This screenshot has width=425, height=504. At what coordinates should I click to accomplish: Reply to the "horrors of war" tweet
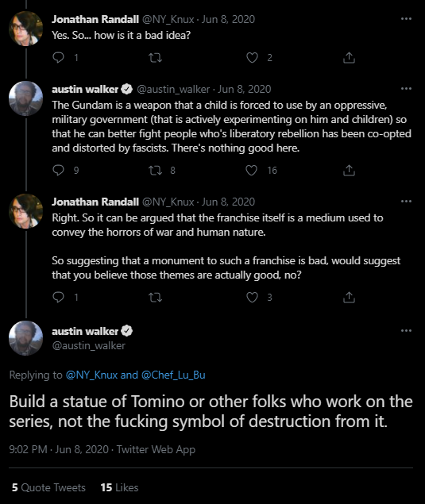(58, 298)
